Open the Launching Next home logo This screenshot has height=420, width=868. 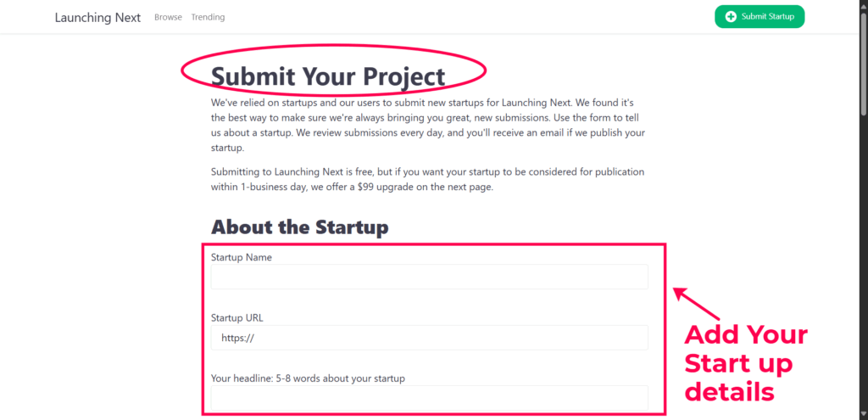pyautogui.click(x=98, y=17)
